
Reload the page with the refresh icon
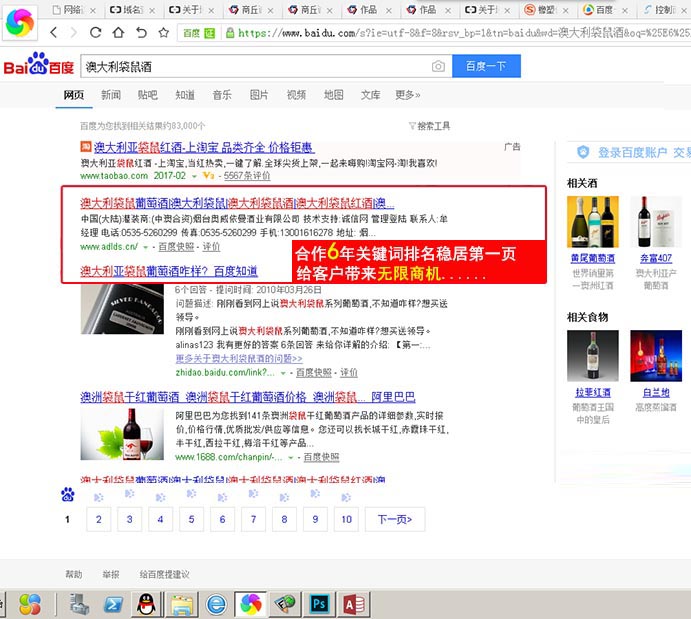pos(95,32)
